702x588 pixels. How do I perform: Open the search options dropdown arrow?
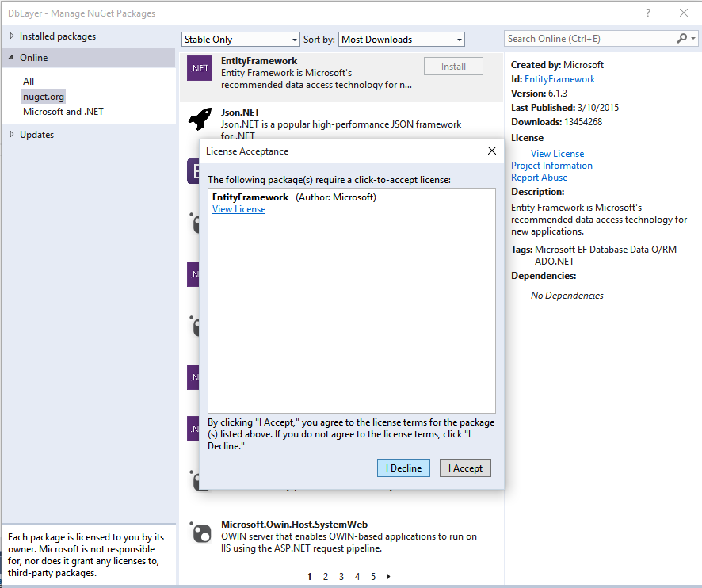tap(693, 39)
